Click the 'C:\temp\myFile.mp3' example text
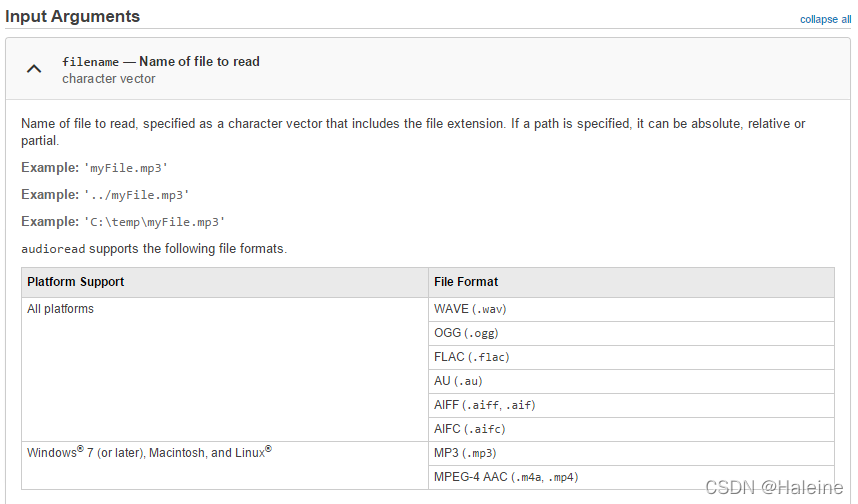 [154, 222]
